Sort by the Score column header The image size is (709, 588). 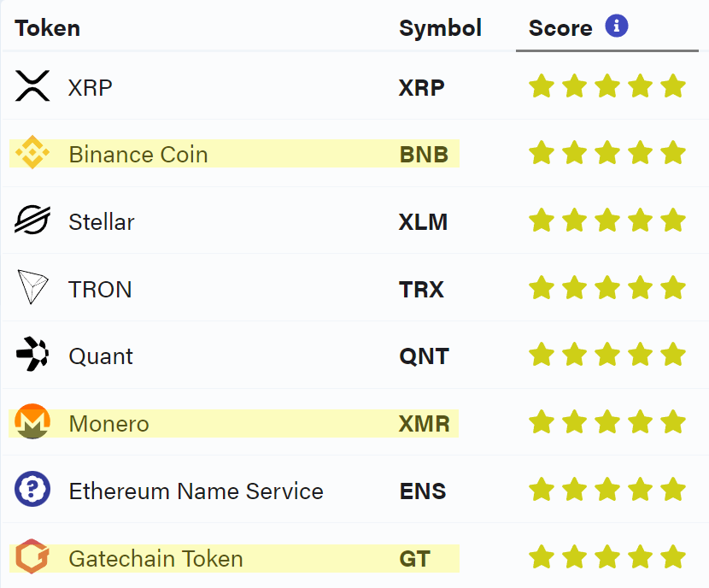560,28
